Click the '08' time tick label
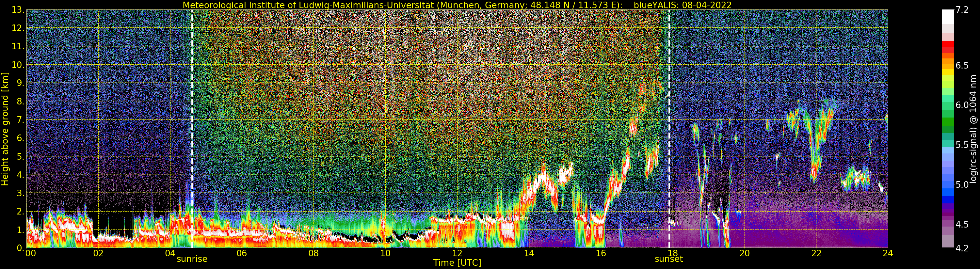Image resolution: width=980 pixels, height=269 pixels. (x=313, y=253)
